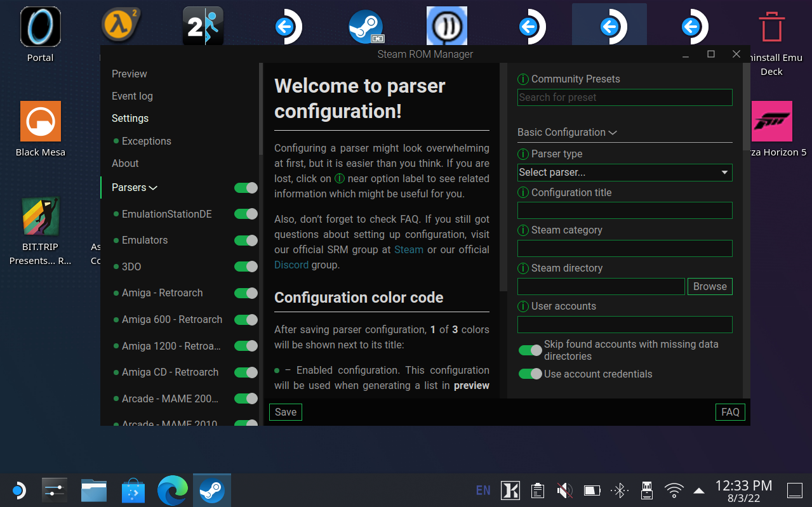The width and height of the screenshot is (812, 507).
Task: Click the info icon beside Community Presets
Action: tap(523, 79)
